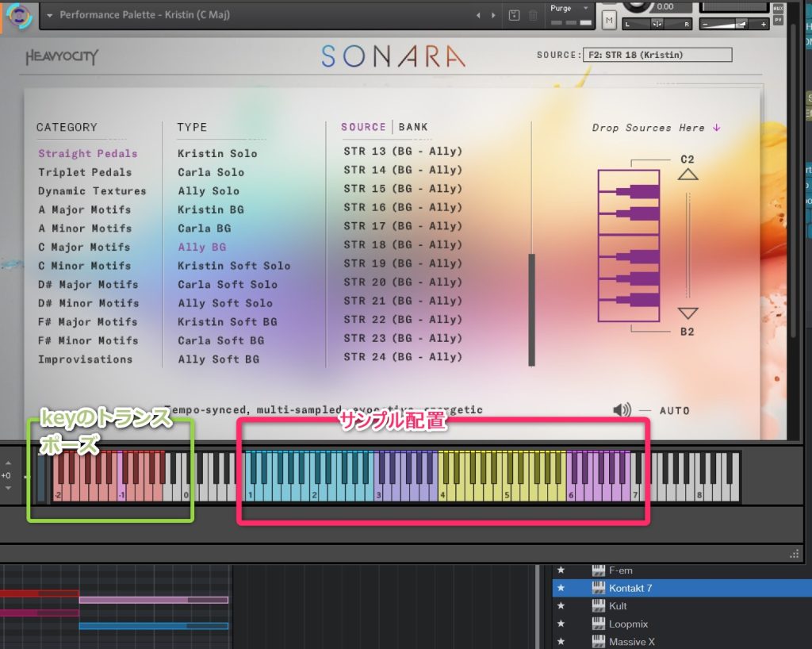Expand the Performance Palette preset dropdown arrow

click(x=51, y=15)
